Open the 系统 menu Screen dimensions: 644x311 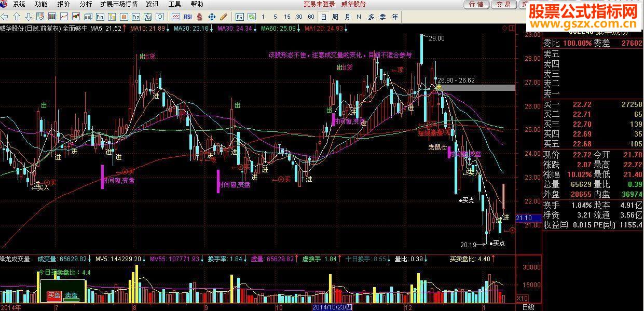point(19,4)
